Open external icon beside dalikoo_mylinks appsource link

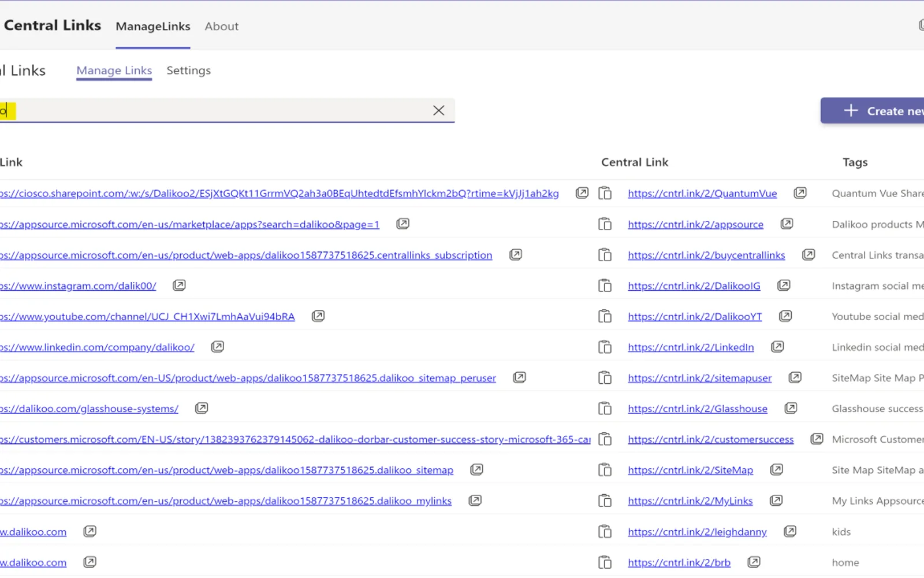(x=475, y=500)
